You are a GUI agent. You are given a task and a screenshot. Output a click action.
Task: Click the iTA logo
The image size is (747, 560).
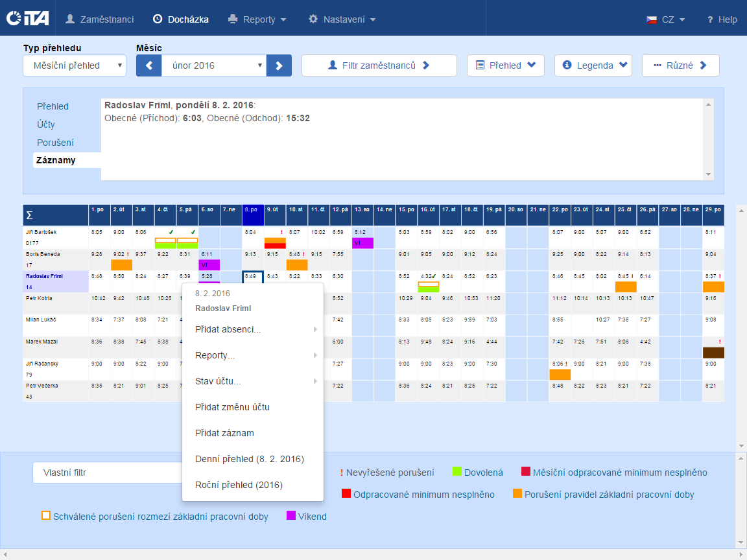(26, 19)
